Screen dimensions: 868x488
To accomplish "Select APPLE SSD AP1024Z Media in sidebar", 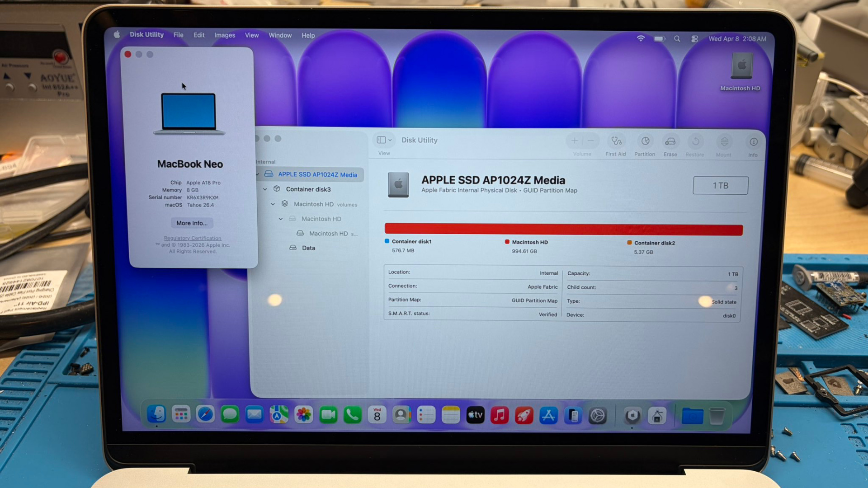I will [x=317, y=174].
